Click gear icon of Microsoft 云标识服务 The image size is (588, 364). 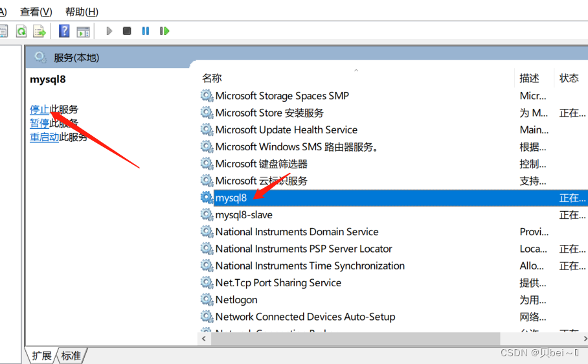(207, 181)
